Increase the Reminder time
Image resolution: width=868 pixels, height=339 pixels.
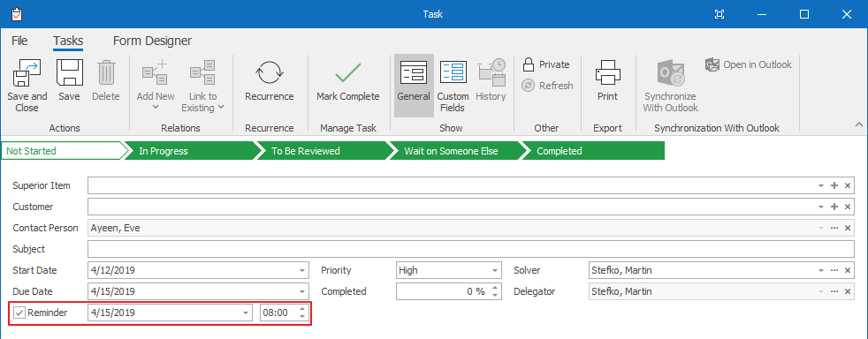pyautogui.click(x=301, y=309)
